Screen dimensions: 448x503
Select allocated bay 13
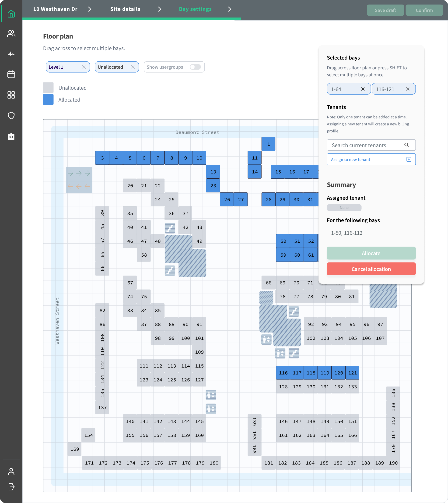[213, 172]
